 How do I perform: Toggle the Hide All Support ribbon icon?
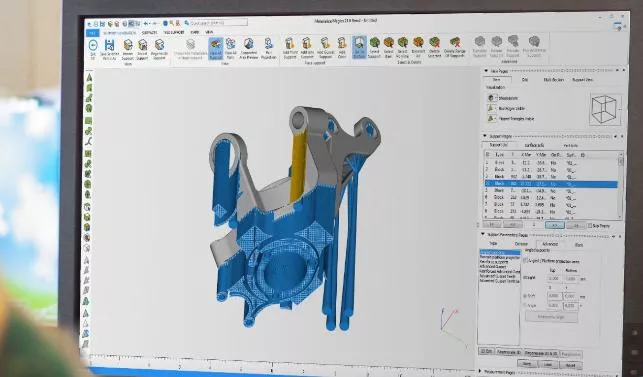click(216, 49)
